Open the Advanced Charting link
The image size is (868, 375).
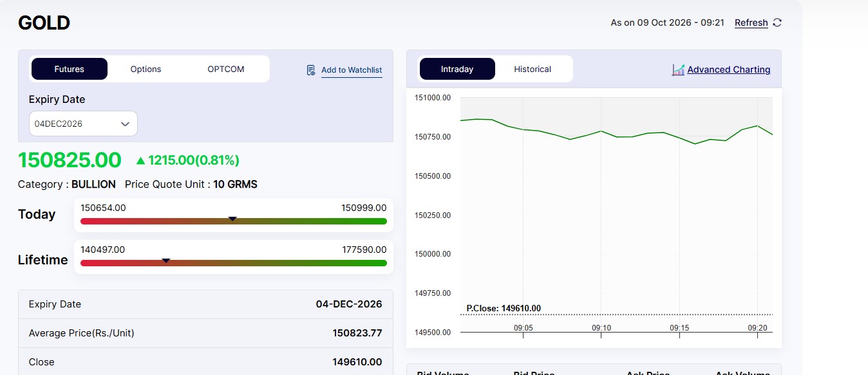pos(729,69)
